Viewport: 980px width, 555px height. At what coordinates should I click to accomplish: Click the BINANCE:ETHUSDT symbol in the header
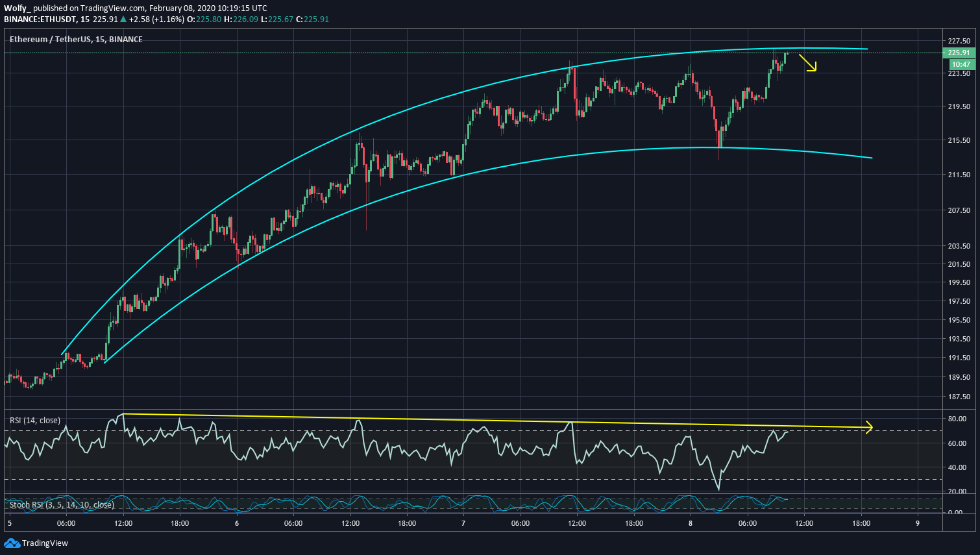pos(41,19)
